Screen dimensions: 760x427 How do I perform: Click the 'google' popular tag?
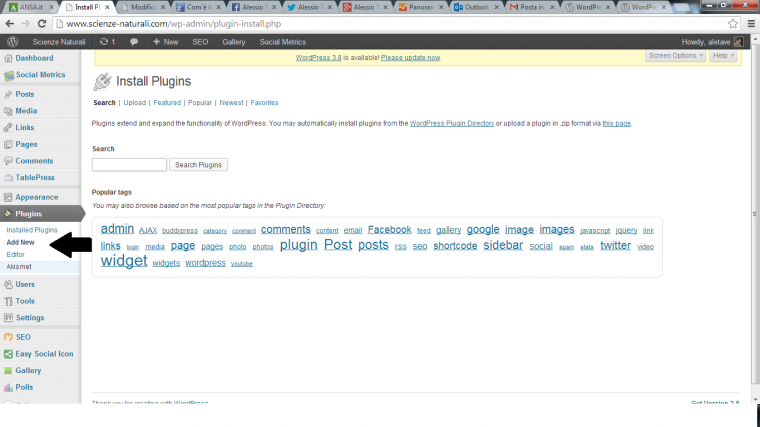pos(483,230)
